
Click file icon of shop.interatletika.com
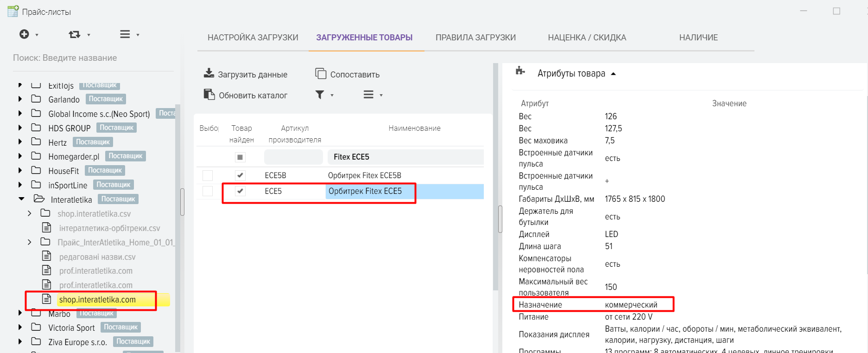pyautogui.click(x=47, y=299)
